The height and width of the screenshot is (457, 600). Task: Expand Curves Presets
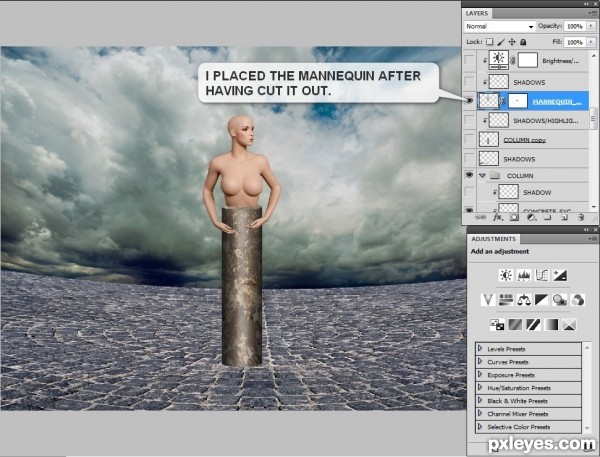tap(480, 361)
